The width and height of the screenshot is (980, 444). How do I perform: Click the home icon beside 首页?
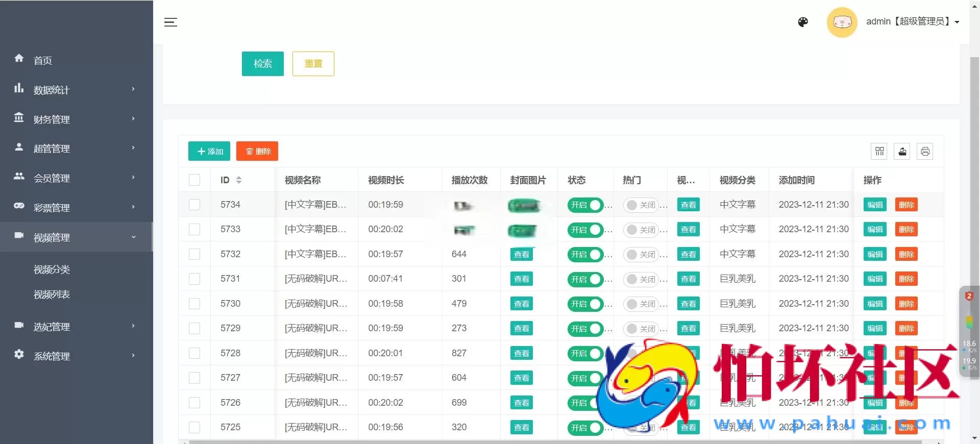(19, 58)
